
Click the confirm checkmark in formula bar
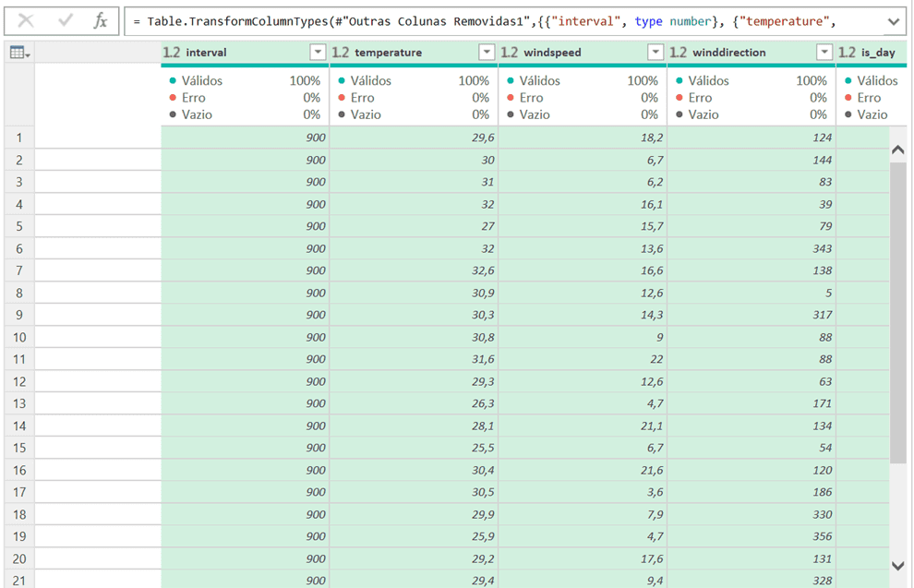click(x=65, y=21)
